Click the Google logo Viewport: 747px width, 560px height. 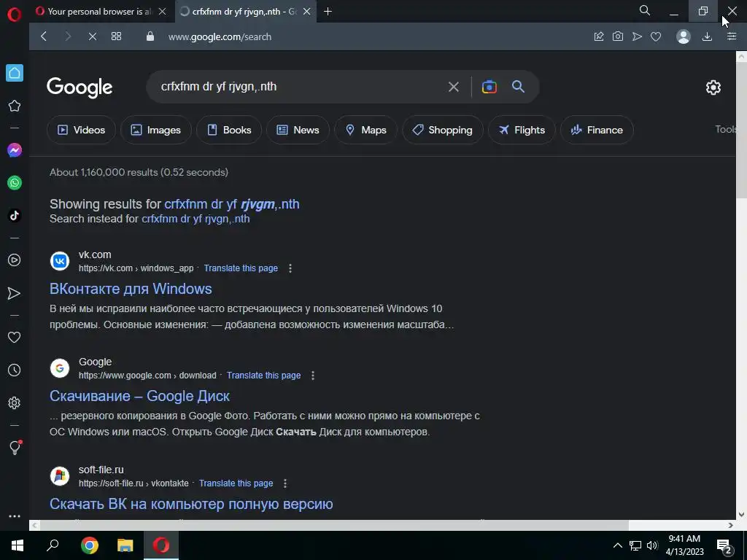(80, 87)
